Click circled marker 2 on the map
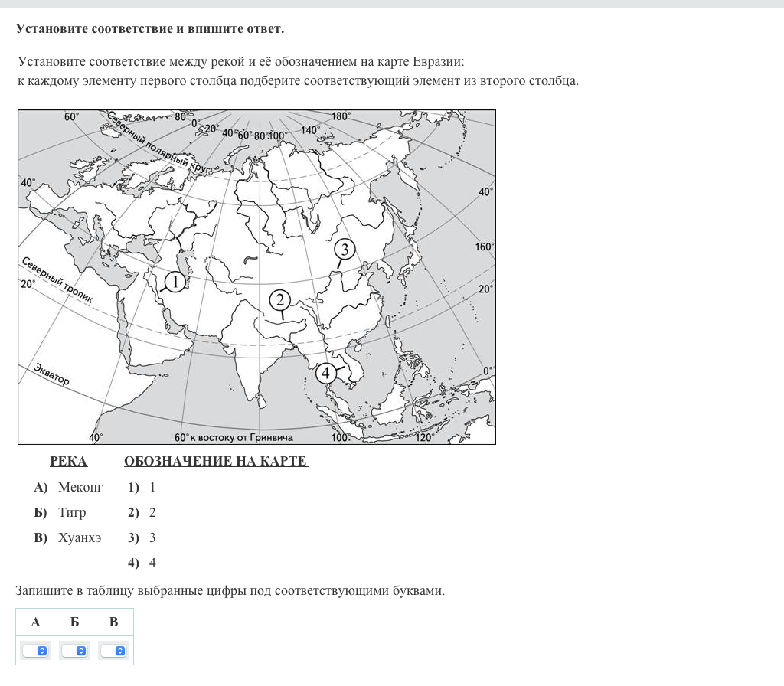Image resolution: width=784 pixels, height=686 pixels. point(280,299)
